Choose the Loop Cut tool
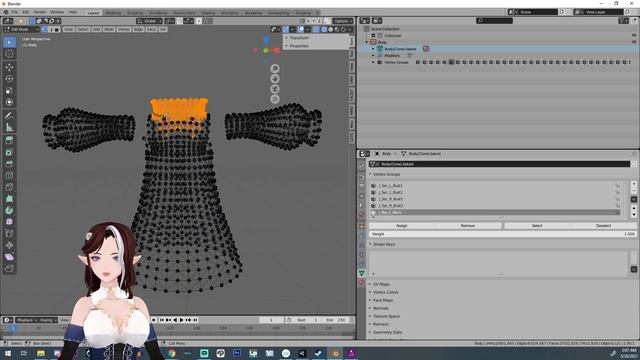This screenshot has width=640, height=360. click(9, 176)
